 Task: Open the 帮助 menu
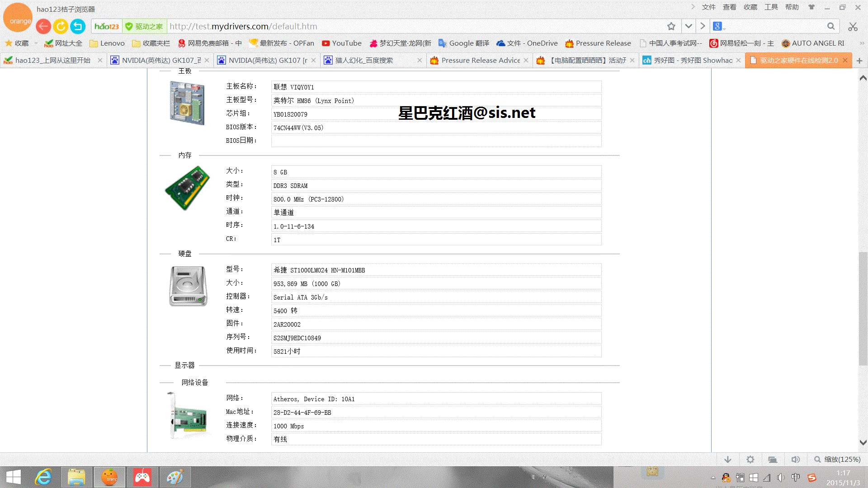[792, 7]
